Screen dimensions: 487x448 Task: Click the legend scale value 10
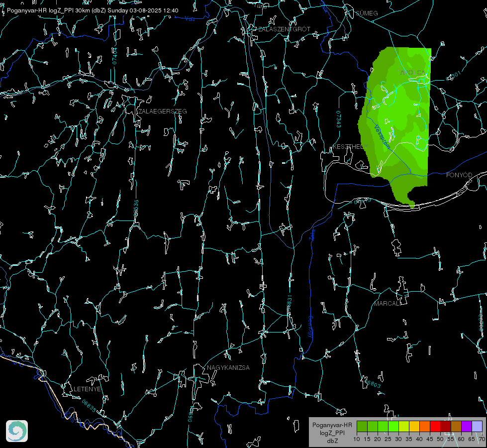(x=357, y=440)
